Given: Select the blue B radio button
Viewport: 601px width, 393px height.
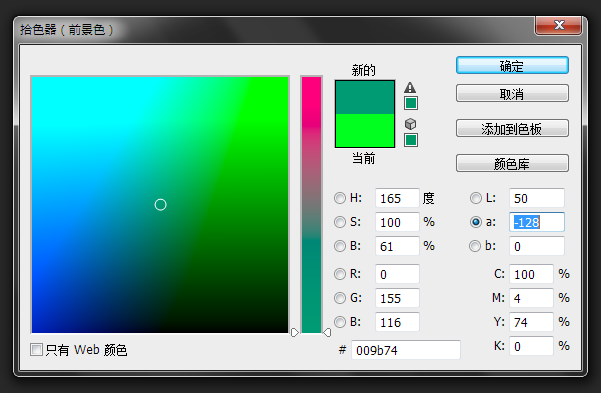Looking at the screenshot, I should click(340, 322).
